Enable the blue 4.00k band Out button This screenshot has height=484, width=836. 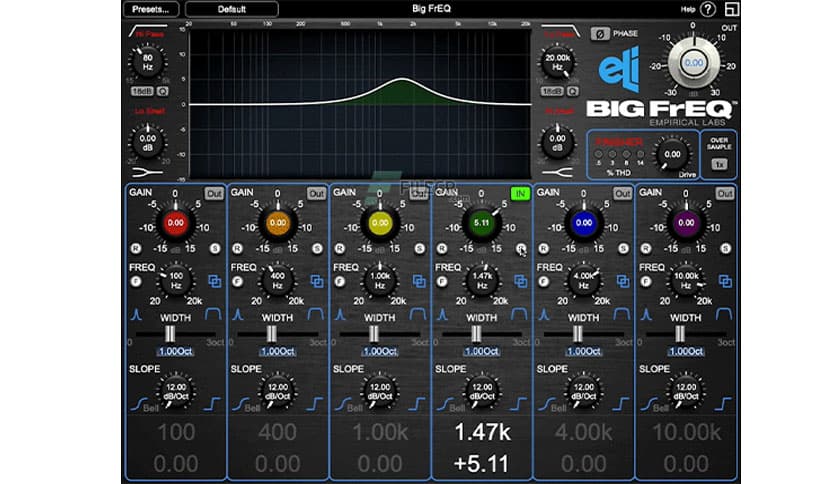tap(622, 193)
